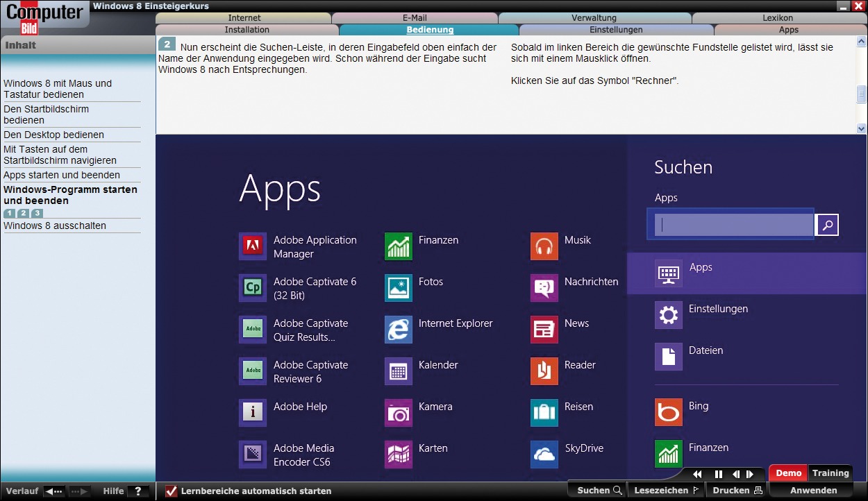
Task: Open the Musik headphones icon
Action: (544, 246)
